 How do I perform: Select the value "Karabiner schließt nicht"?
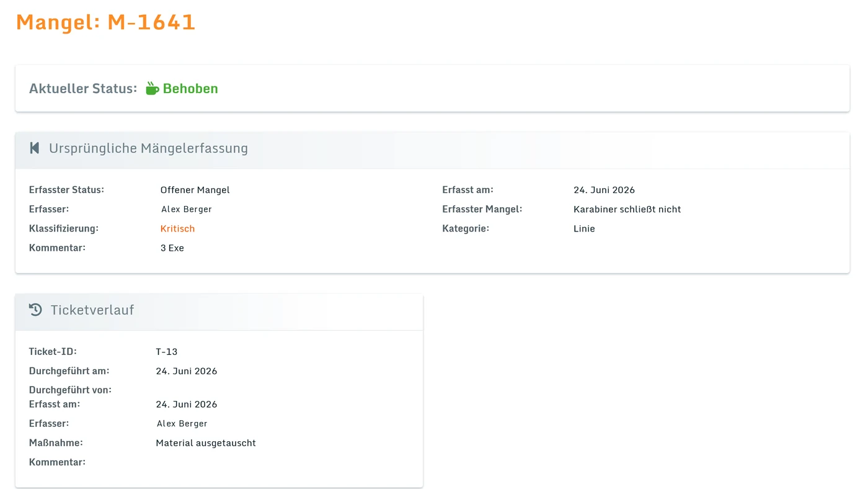(x=627, y=209)
